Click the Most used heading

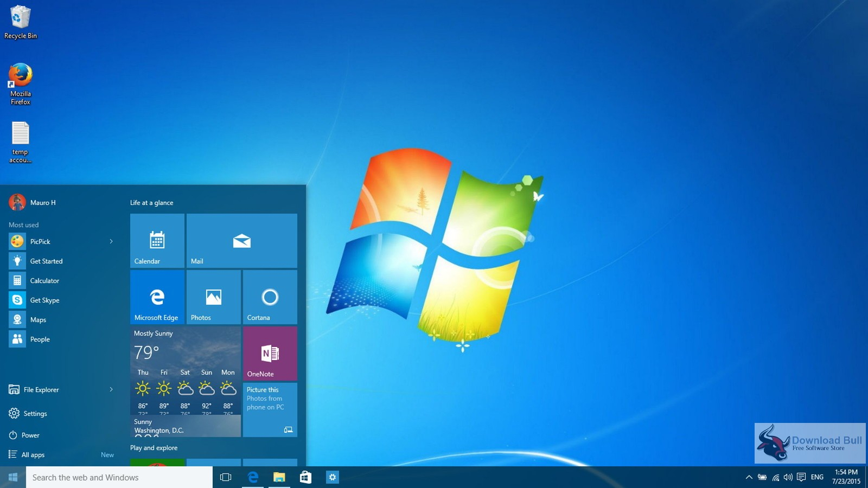(x=23, y=225)
